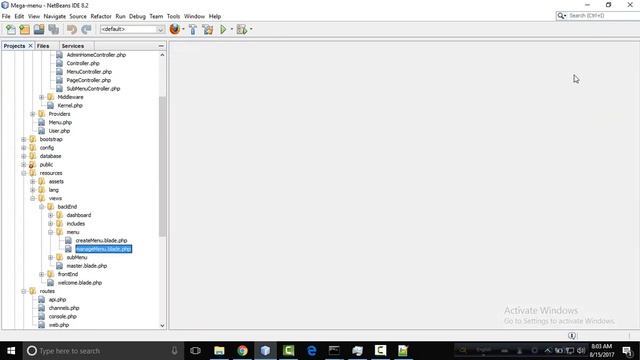Click the Projects panel scrollbar thumb
640x360 pixels.
tap(162, 167)
